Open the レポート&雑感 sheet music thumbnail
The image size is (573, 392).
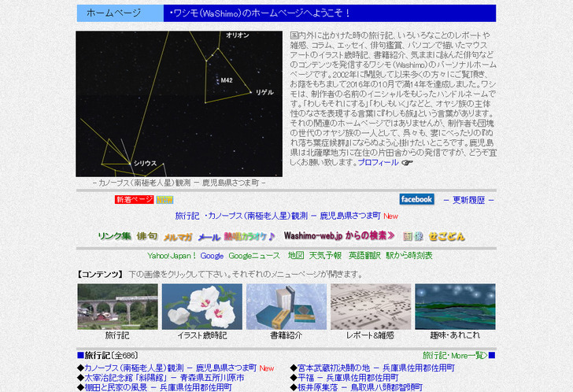click(x=370, y=306)
